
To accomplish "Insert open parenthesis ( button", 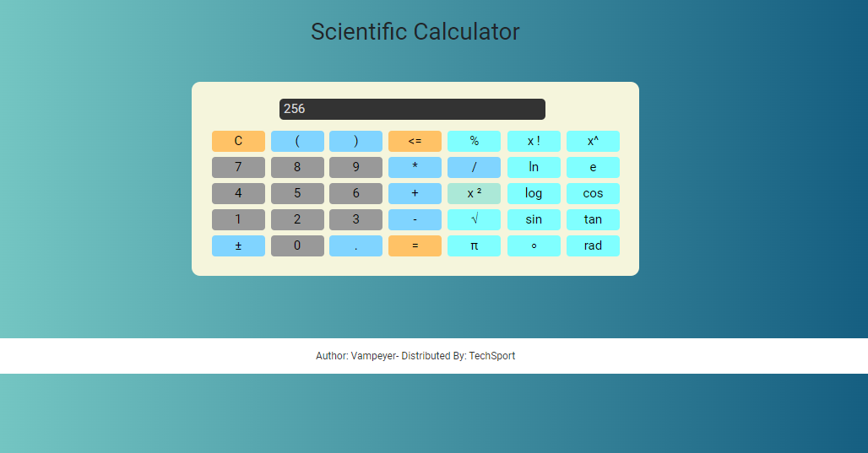I will 297,141.
